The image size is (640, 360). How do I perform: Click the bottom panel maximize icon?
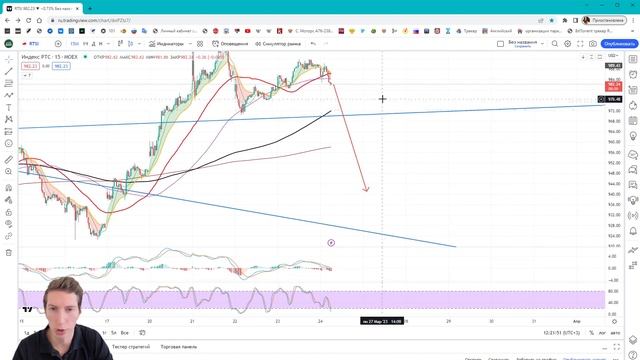(x=617, y=347)
